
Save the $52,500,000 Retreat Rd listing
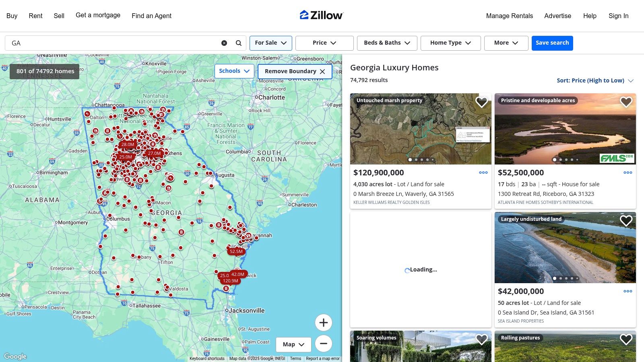[626, 102]
